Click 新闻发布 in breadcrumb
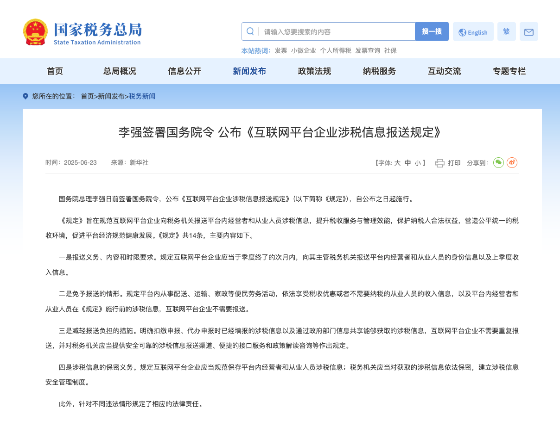Viewport: 560px width, 421px height. (x=111, y=96)
